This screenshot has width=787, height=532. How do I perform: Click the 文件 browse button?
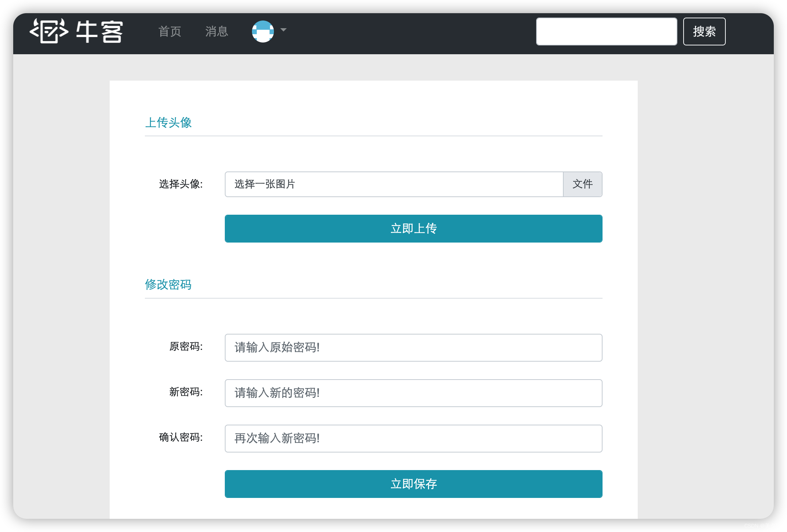pyautogui.click(x=583, y=184)
